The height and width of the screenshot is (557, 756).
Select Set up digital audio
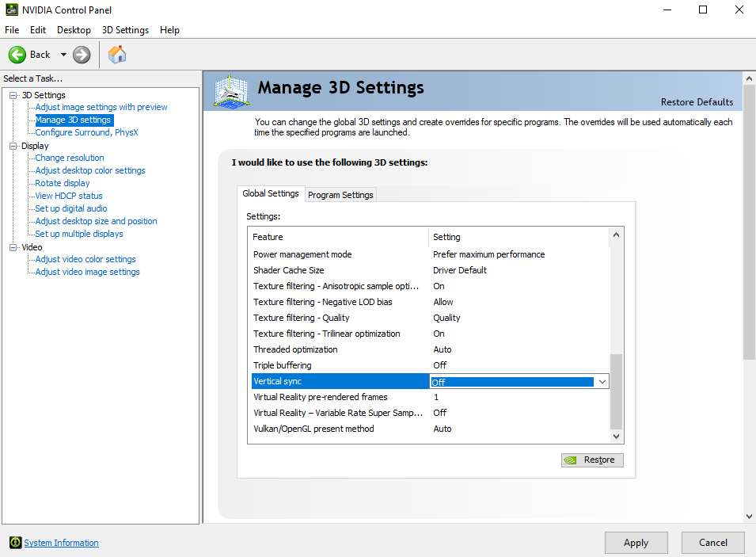coord(71,208)
